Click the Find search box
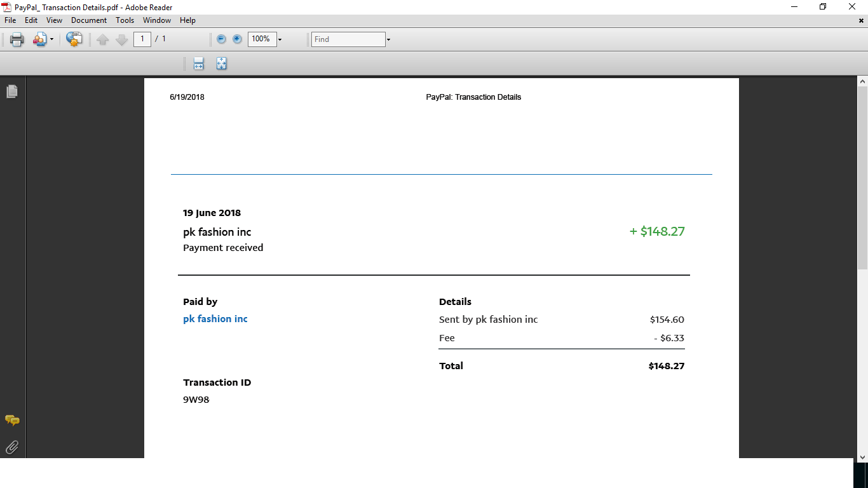868x488 pixels. point(348,39)
